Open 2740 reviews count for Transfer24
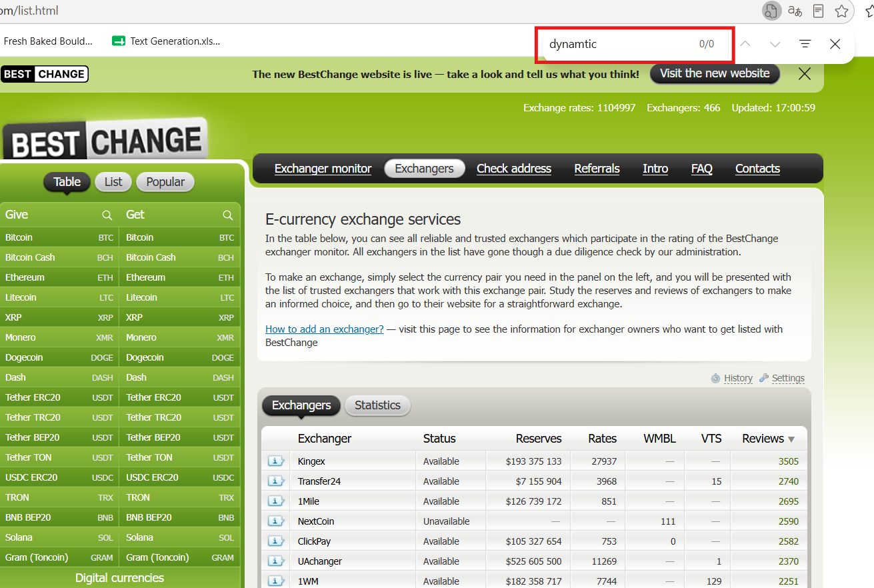Viewport: 874px width, 588px height. point(788,481)
